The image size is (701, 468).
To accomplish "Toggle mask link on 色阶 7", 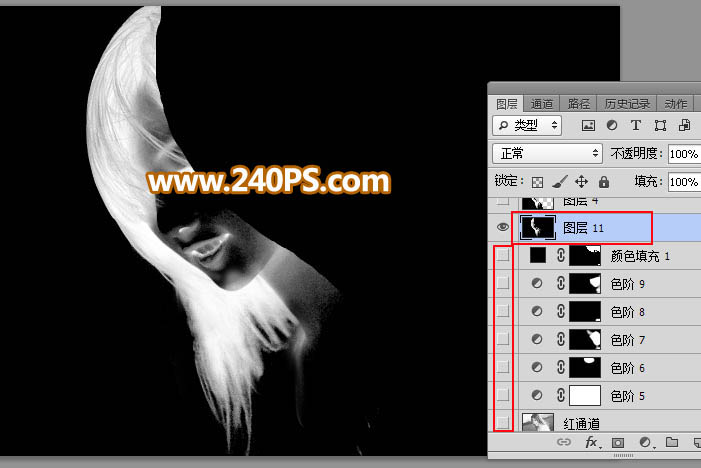I will [561, 339].
